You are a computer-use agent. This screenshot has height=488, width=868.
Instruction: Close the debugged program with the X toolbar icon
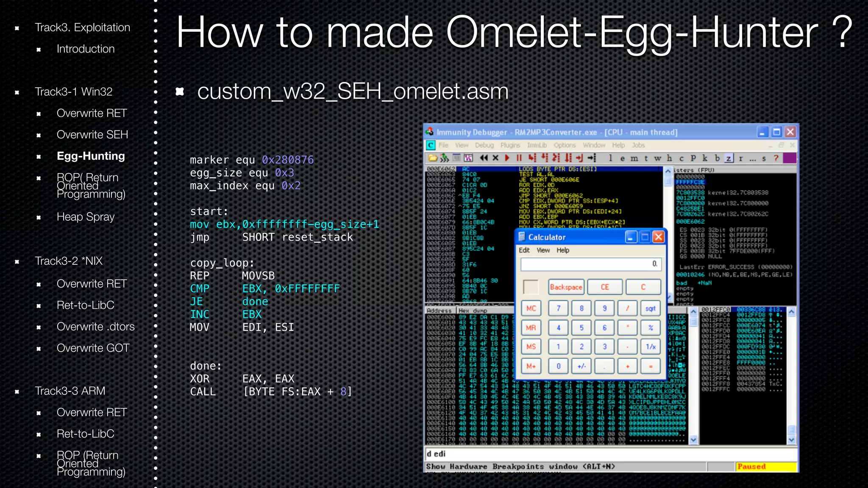coord(495,158)
